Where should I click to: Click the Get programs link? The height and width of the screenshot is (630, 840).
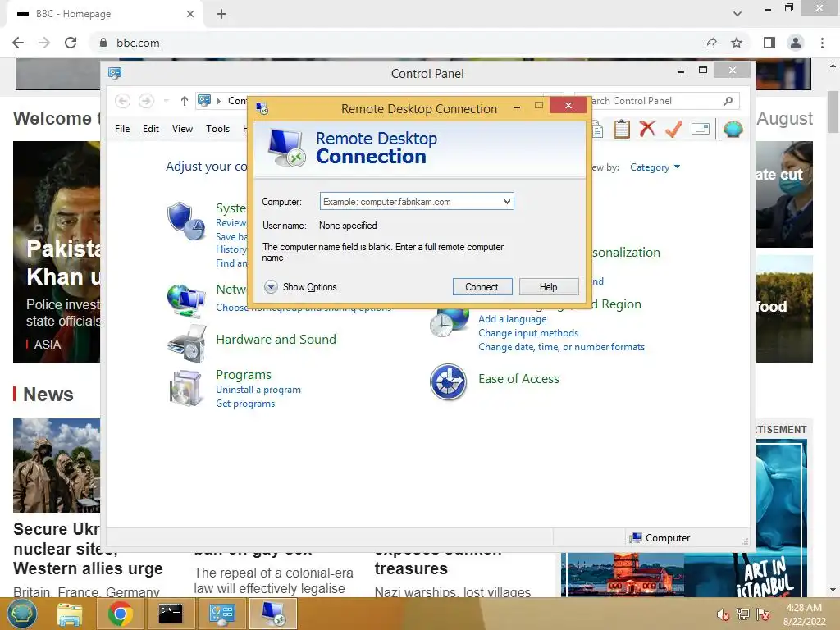(x=245, y=404)
